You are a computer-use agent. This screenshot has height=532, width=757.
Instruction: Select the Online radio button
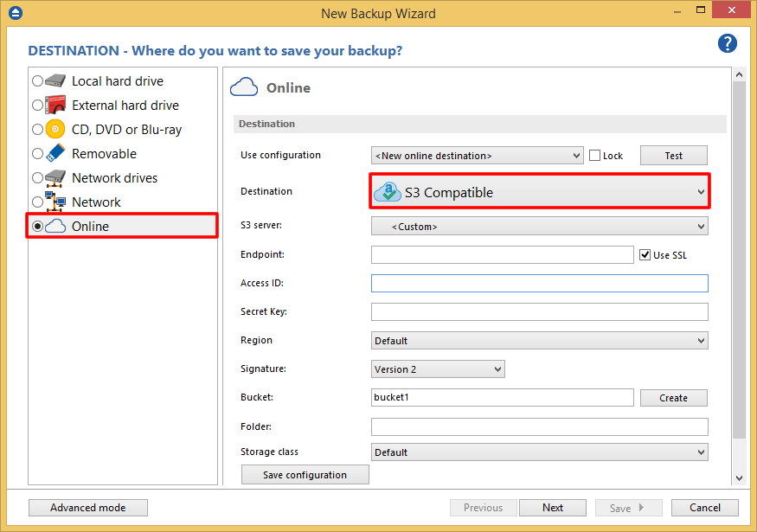(37, 226)
